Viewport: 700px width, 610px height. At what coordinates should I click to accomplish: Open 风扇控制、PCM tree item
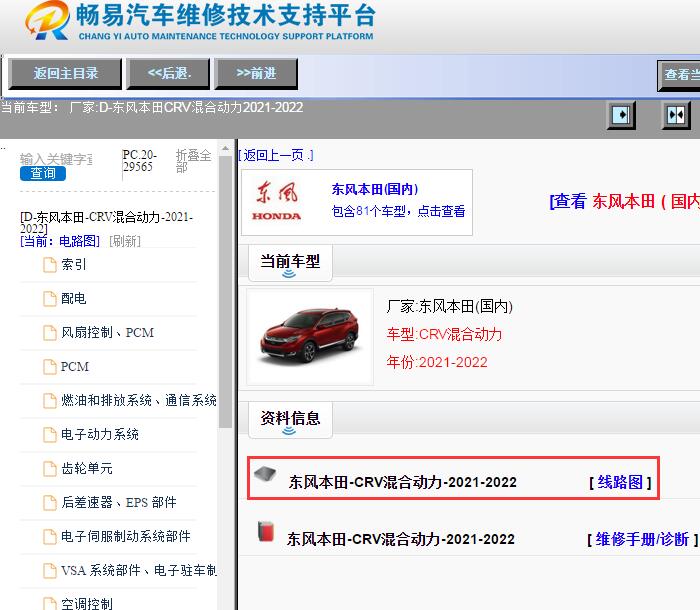pyautogui.click(x=107, y=333)
